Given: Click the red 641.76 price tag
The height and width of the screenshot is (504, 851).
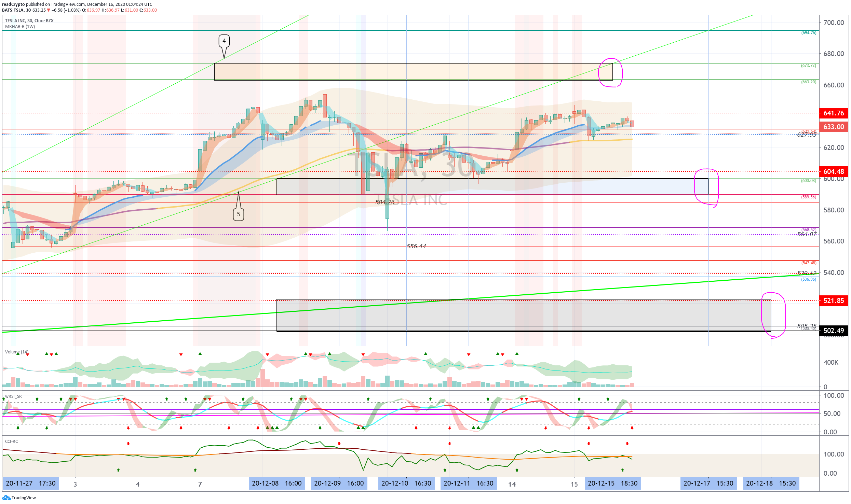Looking at the screenshot, I should [834, 113].
